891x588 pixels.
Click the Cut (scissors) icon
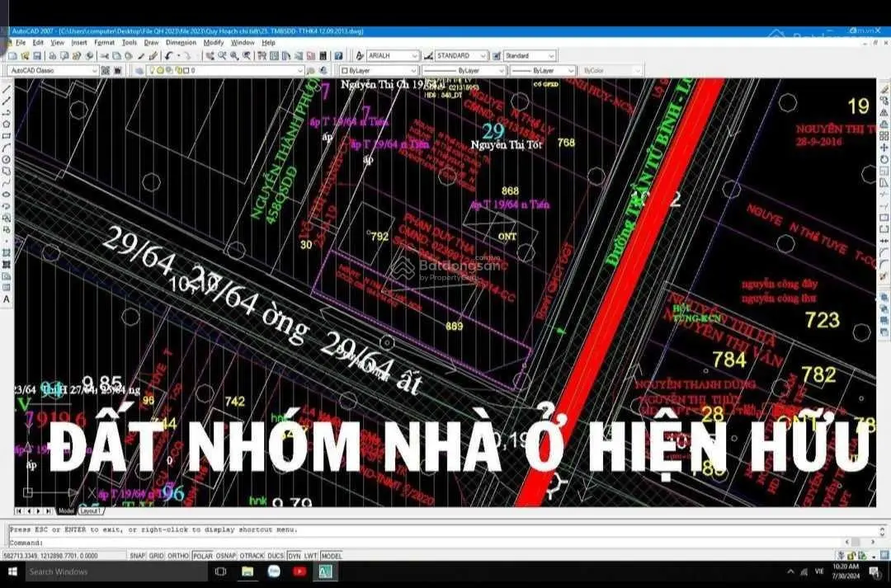pos(104,56)
